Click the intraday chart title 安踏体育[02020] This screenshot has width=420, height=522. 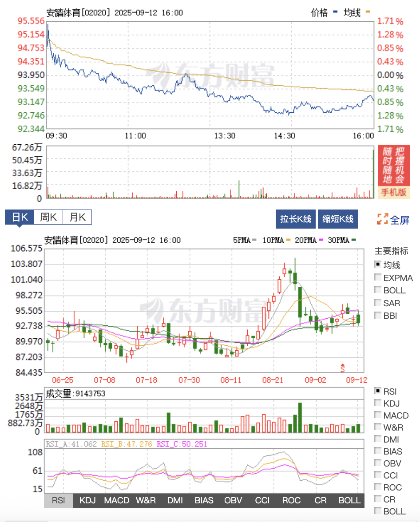click(x=78, y=12)
